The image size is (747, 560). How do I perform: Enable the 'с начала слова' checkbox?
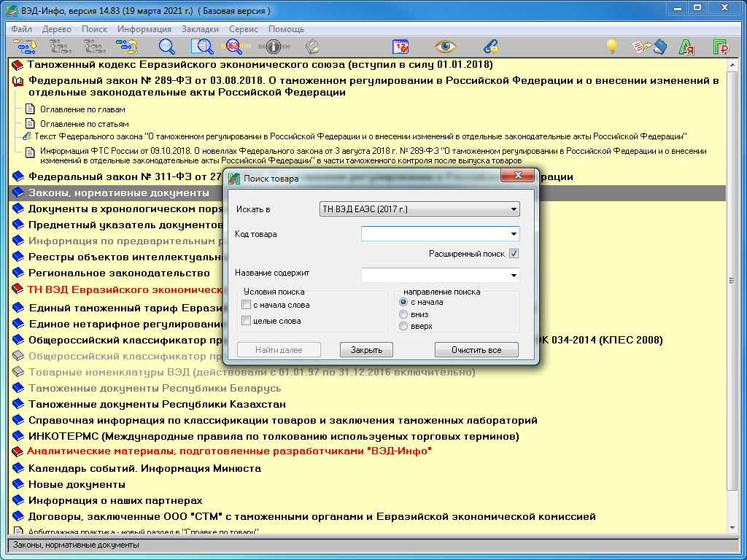[247, 305]
